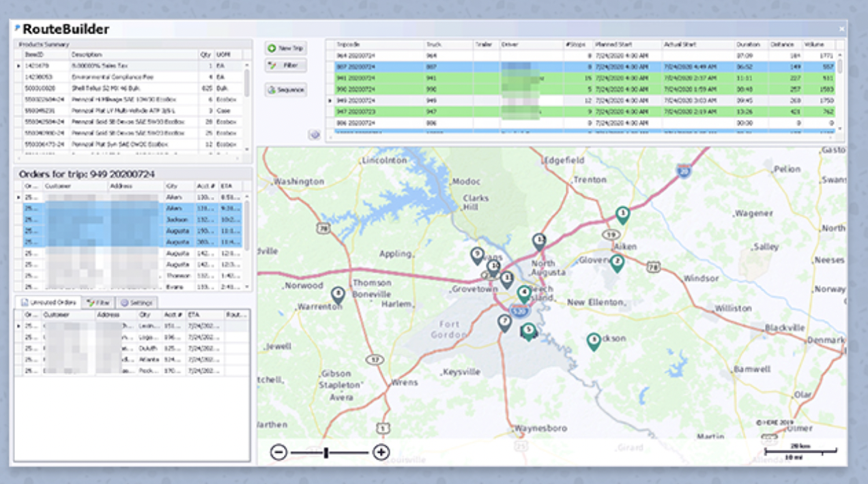Image resolution: width=868 pixels, height=484 pixels.
Task: Open the Settings tab
Action: 138,302
